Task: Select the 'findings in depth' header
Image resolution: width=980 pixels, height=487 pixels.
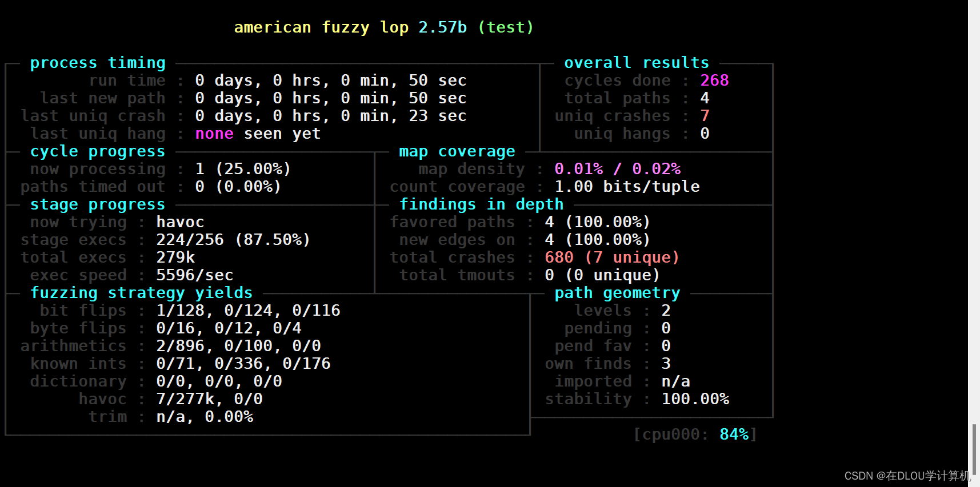Action: click(481, 204)
